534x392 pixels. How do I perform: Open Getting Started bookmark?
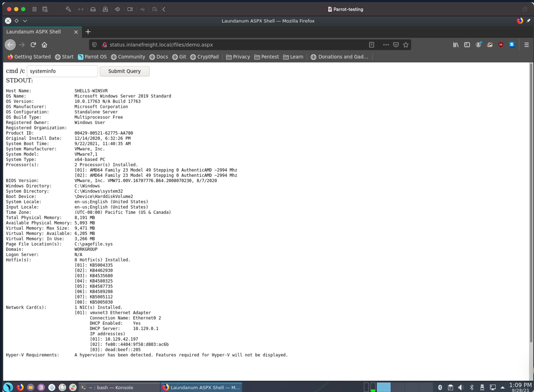(x=29, y=57)
